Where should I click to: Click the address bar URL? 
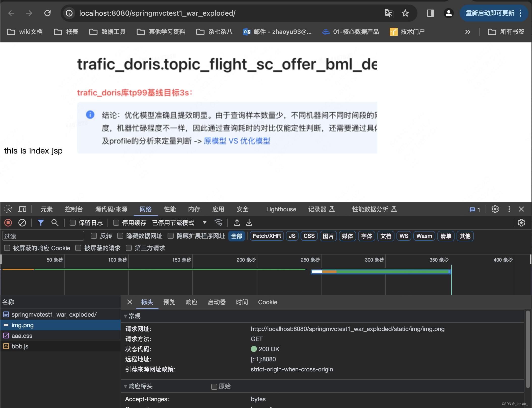coord(157,13)
